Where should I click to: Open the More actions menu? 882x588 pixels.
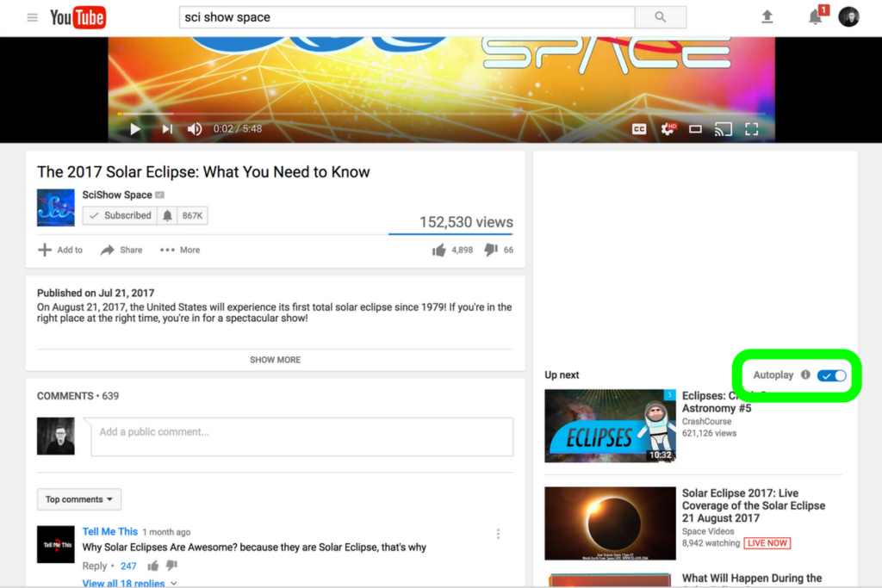pyautogui.click(x=180, y=250)
